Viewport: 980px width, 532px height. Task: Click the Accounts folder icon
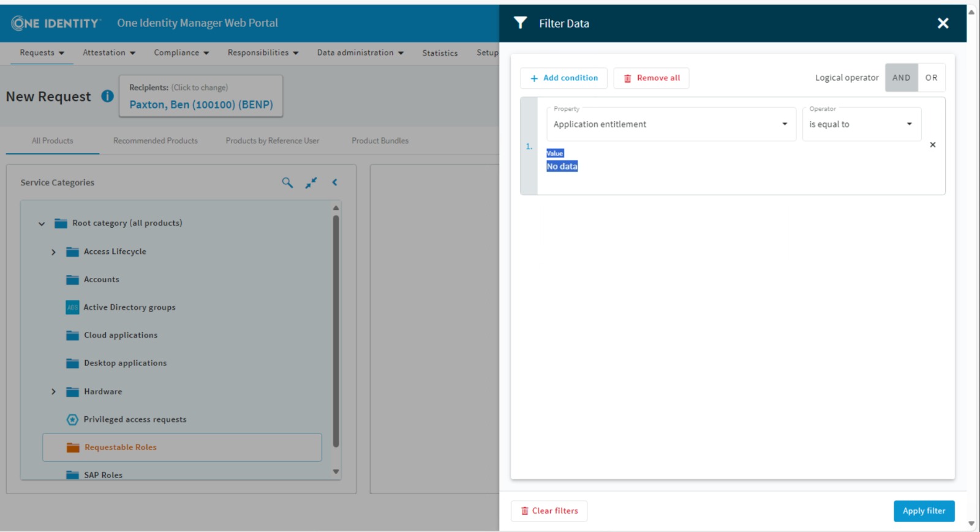pos(72,280)
